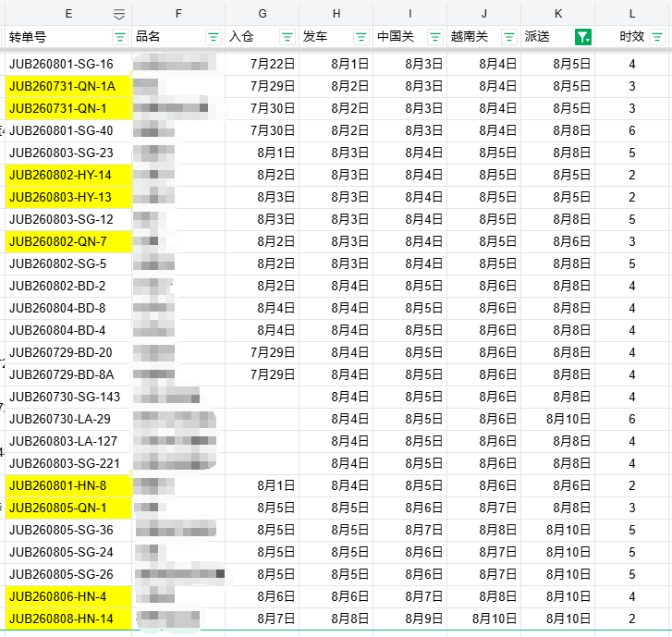Select 时效 value 6 in SG-40 row

click(632, 130)
